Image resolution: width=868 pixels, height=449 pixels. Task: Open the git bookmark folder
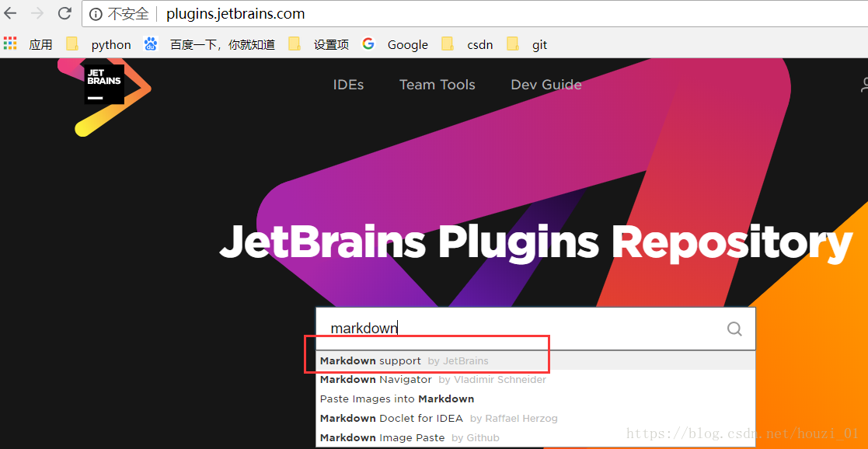pos(526,44)
